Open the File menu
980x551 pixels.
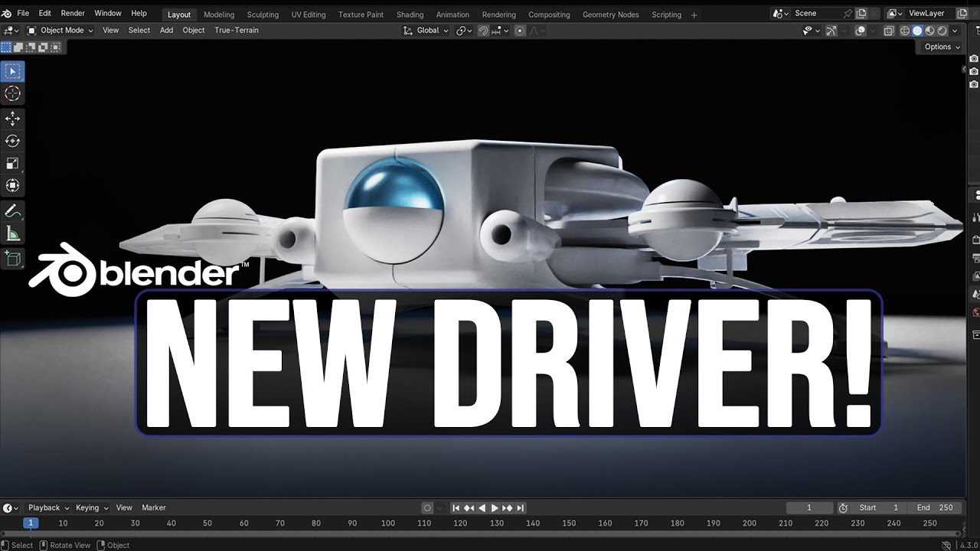[x=23, y=14]
